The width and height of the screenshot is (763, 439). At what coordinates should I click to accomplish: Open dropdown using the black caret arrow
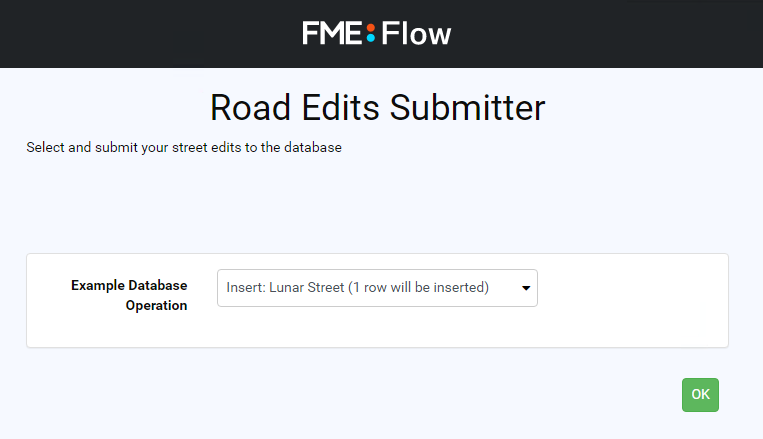526,288
